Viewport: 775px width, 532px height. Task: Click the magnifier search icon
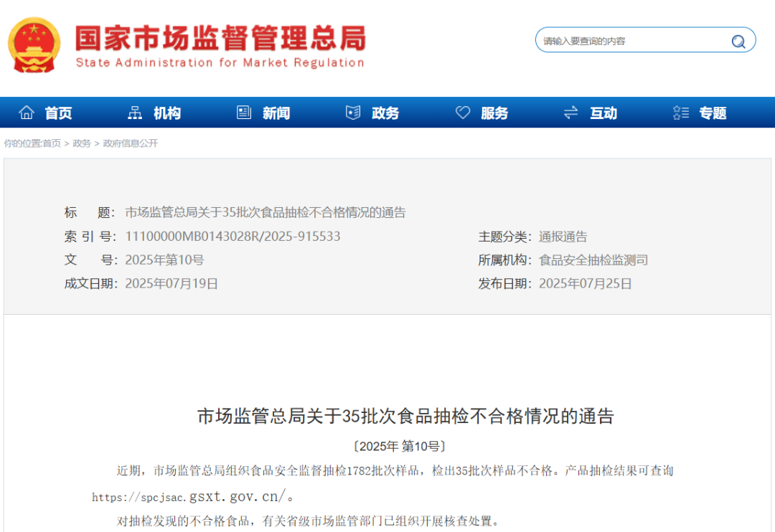click(x=738, y=41)
